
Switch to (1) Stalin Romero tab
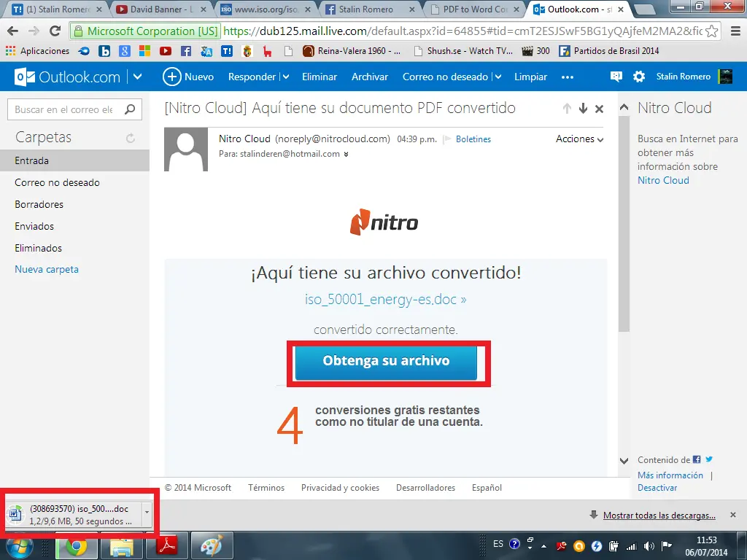pyautogui.click(x=55, y=9)
